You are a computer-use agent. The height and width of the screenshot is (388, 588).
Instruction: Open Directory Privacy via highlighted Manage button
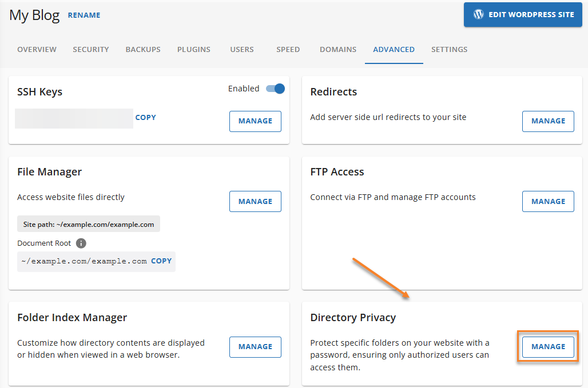pyautogui.click(x=547, y=346)
